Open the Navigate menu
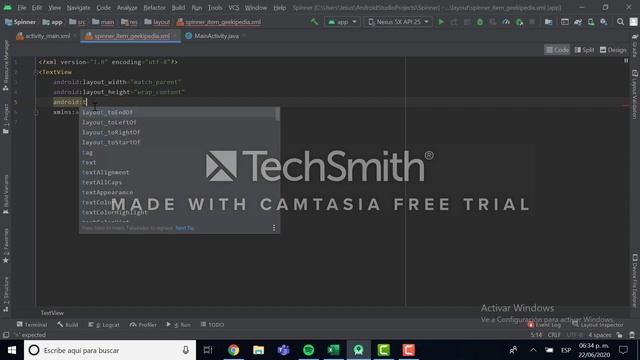Screen dimensions: 640x360 click(x=78, y=7)
